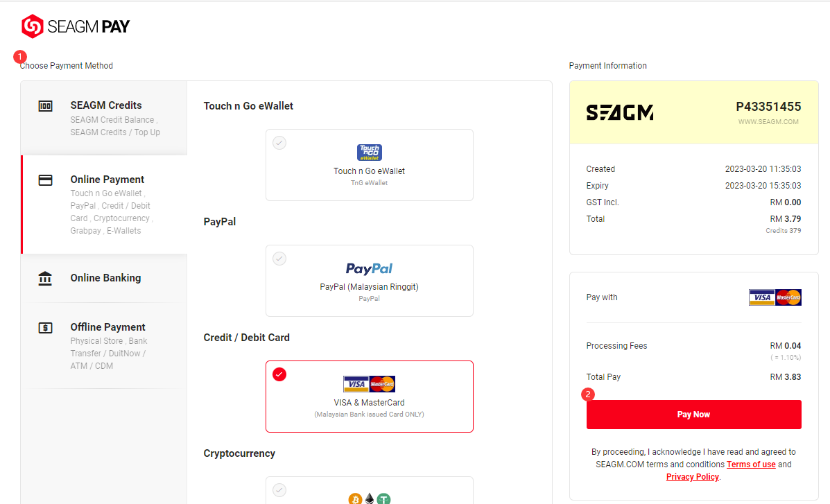Screen dimensions: 830x504
Task: Open the Terms of use link
Action: [x=750, y=464]
